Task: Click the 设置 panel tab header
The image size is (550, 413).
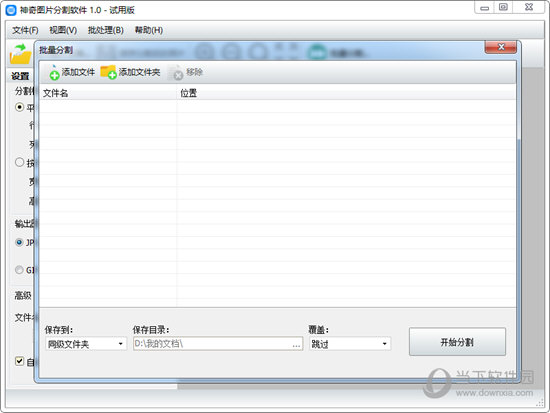Action: pyautogui.click(x=20, y=76)
